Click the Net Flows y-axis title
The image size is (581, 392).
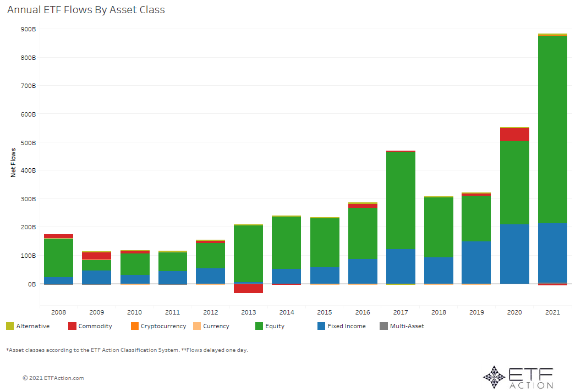[x=13, y=162]
